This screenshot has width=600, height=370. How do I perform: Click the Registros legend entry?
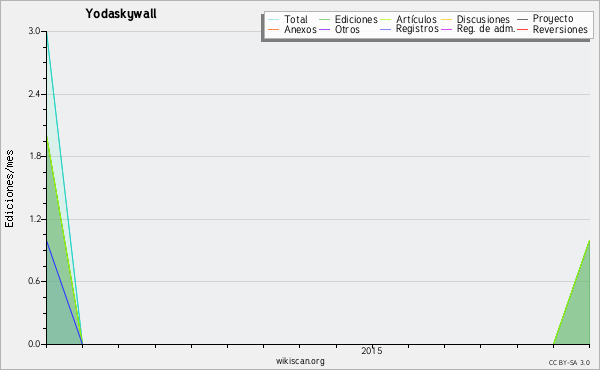[x=409, y=29]
